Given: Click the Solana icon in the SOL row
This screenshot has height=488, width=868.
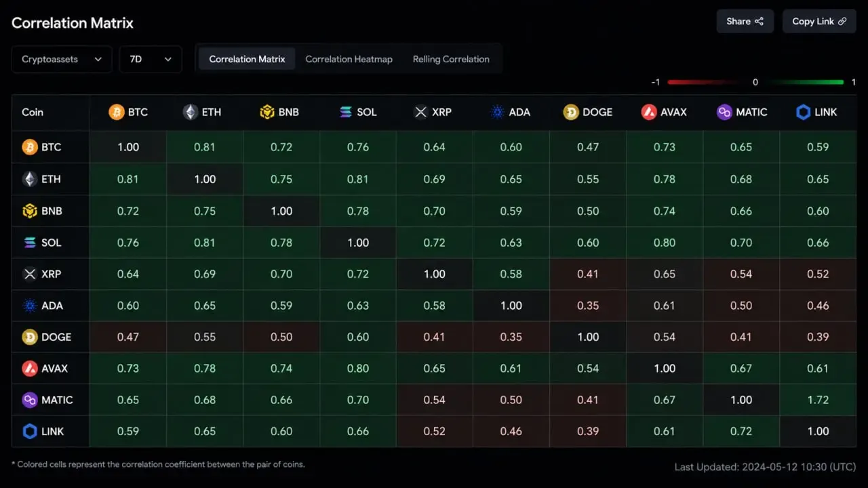Looking at the screenshot, I should click(x=30, y=242).
